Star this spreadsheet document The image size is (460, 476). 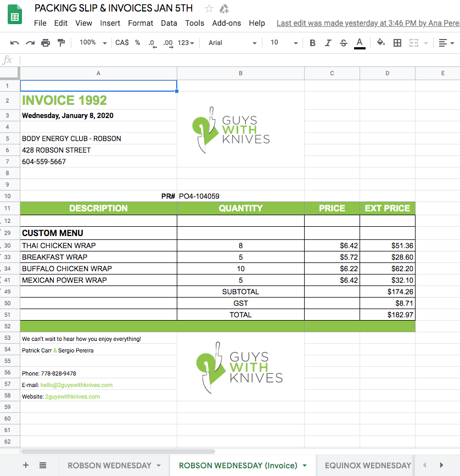(209, 9)
